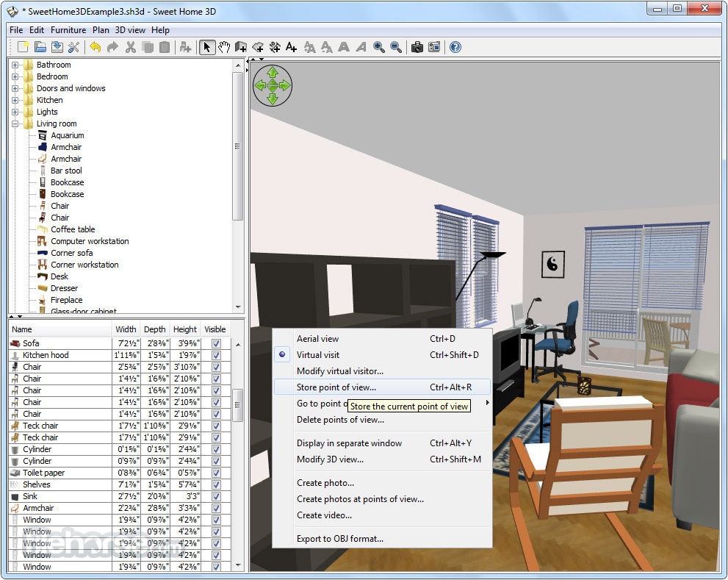Toggle Visible checkbox for Kitchen hood

[x=216, y=355]
